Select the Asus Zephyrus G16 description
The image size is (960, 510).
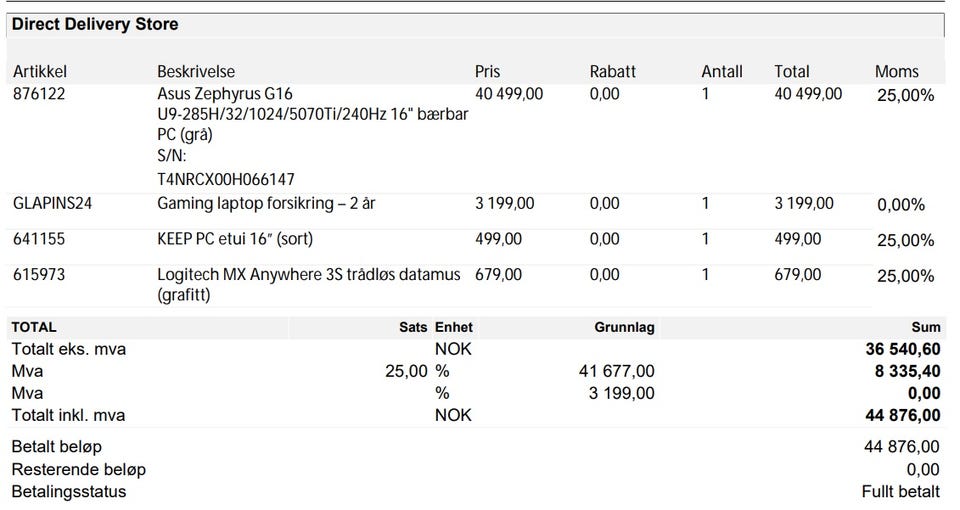click(225, 94)
